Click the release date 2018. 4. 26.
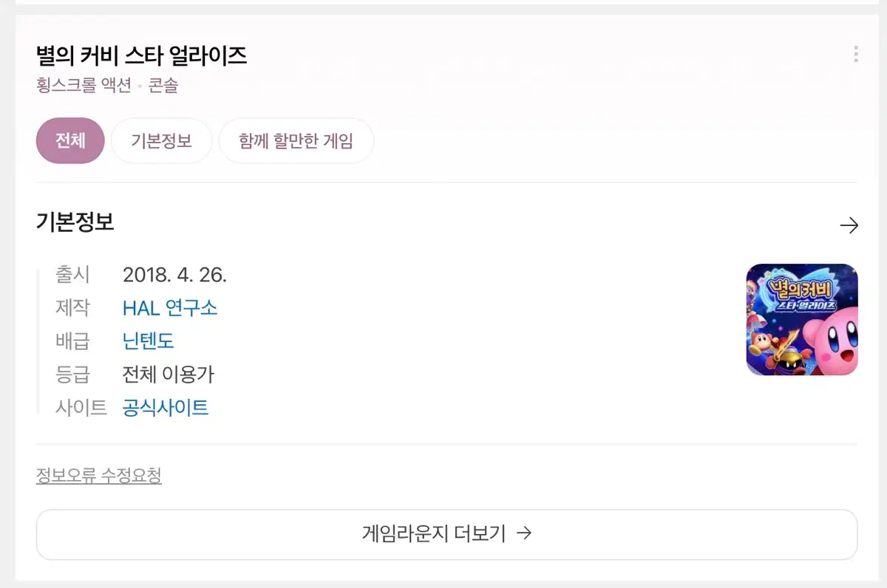 tap(174, 275)
